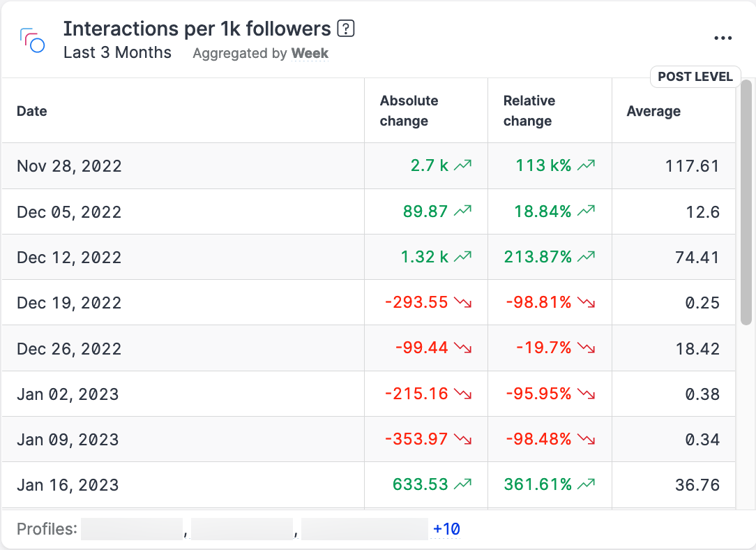Click trend arrow next to 213.87%
756x550 pixels.
click(x=587, y=257)
